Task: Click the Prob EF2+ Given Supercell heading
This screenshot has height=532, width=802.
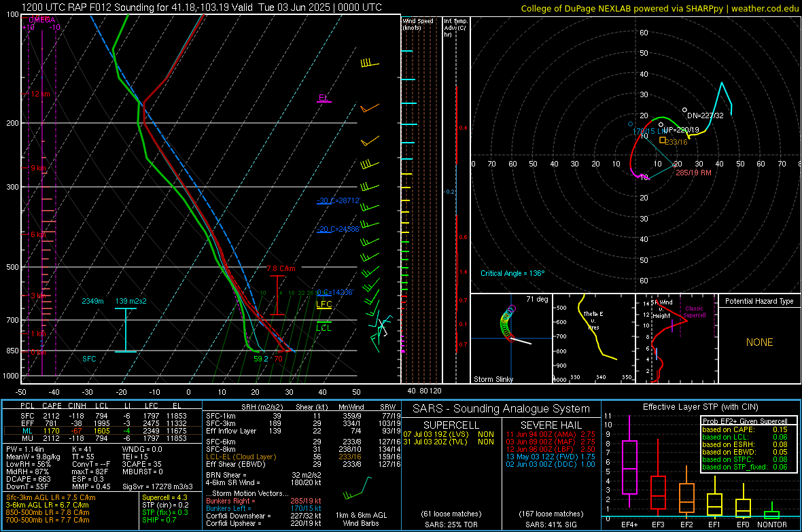Action: [x=745, y=421]
